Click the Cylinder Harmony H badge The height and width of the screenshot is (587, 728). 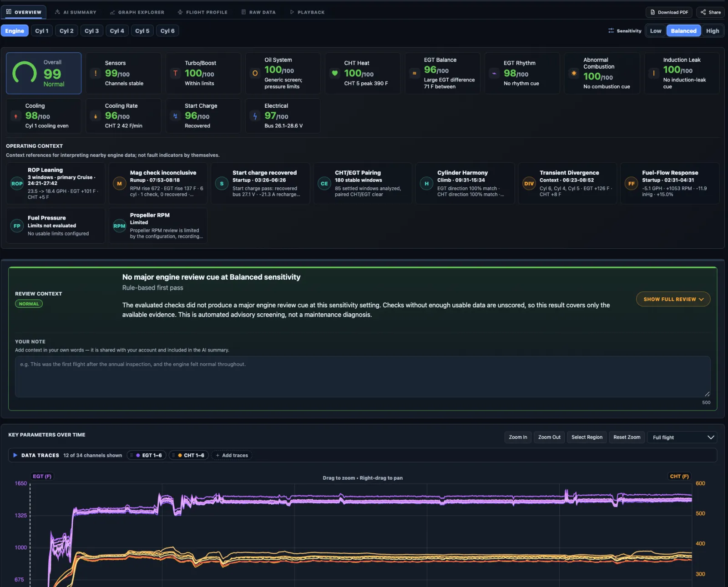coord(426,184)
